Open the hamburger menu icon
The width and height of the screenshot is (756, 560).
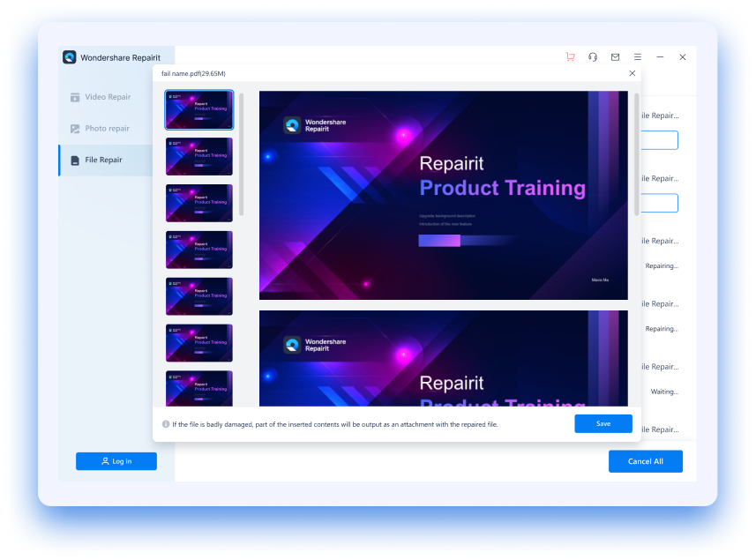tap(638, 56)
